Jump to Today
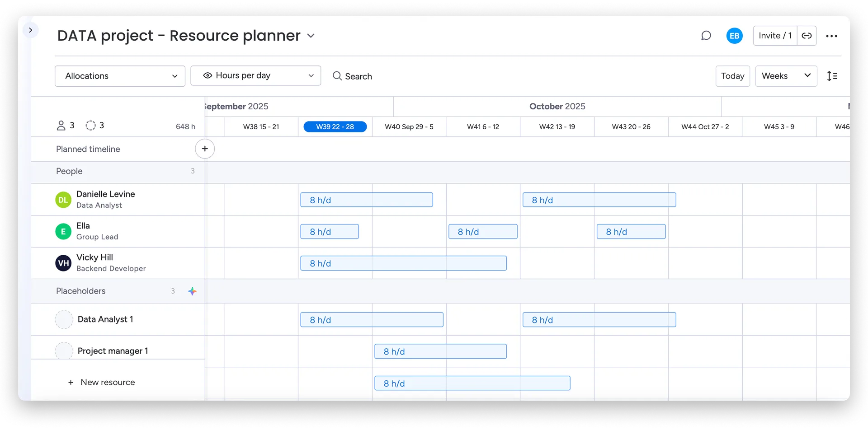 732,76
